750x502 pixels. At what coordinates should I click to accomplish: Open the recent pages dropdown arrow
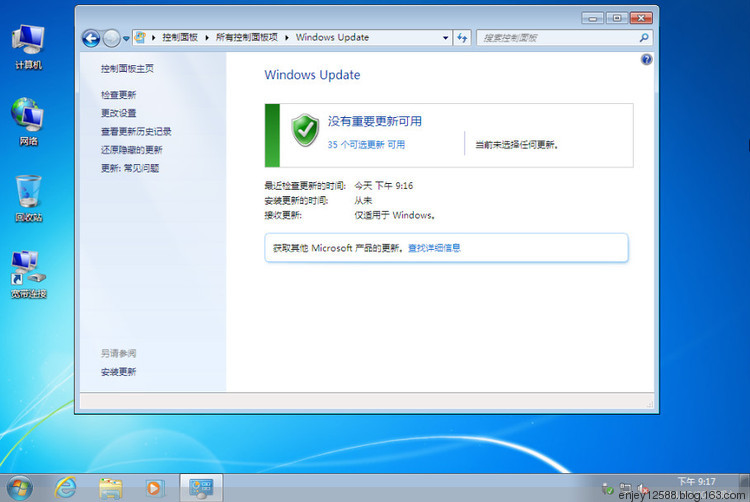coord(126,38)
